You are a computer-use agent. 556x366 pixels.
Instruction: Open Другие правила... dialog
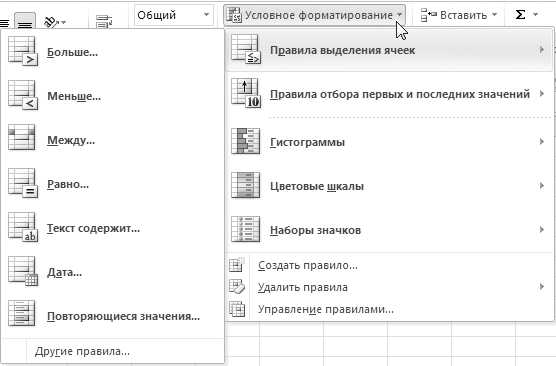[113, 351]
